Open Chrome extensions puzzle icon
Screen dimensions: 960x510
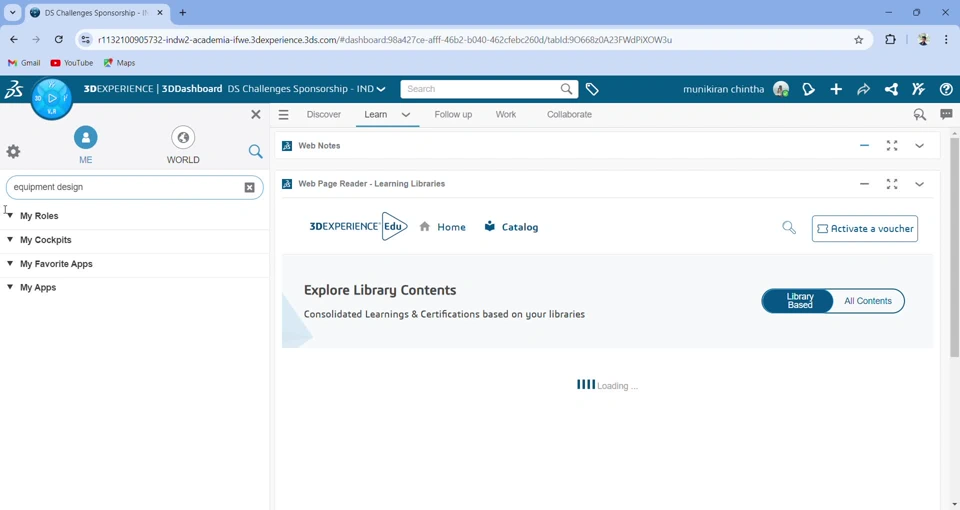click(x=890, y=39)
